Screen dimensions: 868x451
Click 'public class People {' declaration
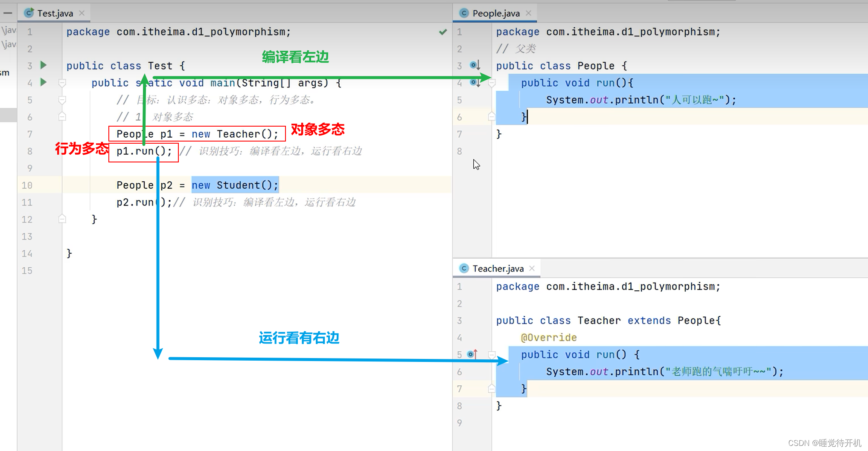tap(562, 66)
